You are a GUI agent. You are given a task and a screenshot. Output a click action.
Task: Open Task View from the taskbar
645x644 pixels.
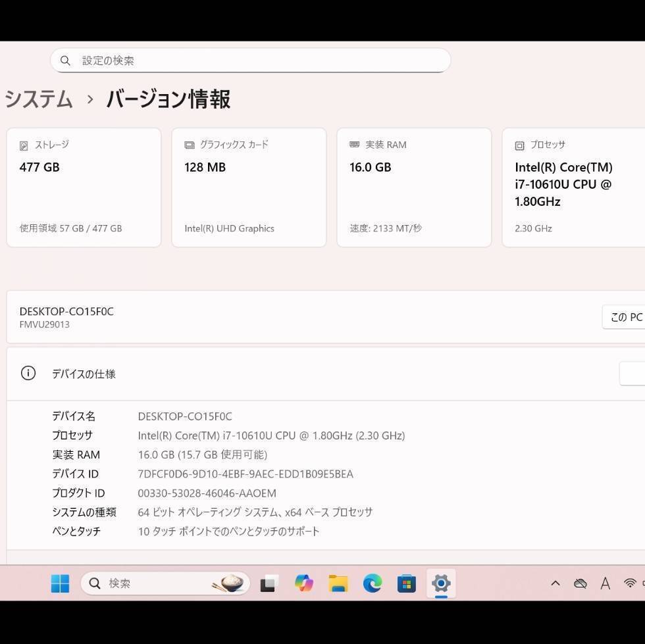pos(268,583)
